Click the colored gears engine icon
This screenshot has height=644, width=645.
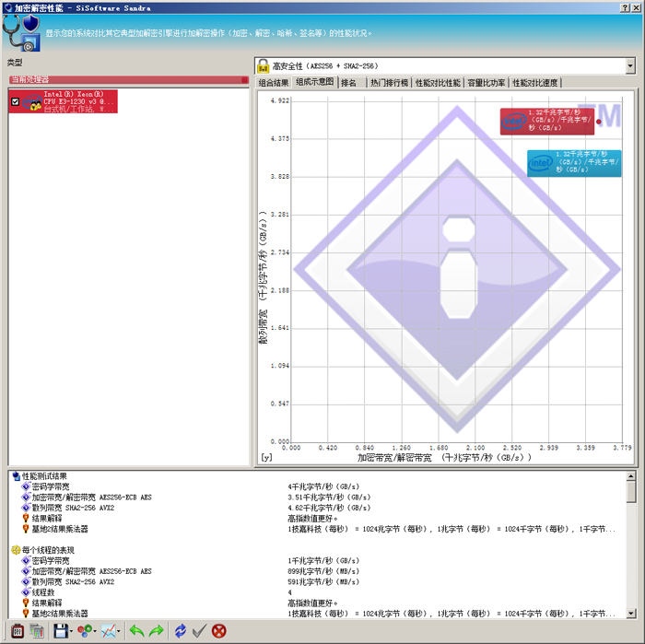[x=85, y=631]
